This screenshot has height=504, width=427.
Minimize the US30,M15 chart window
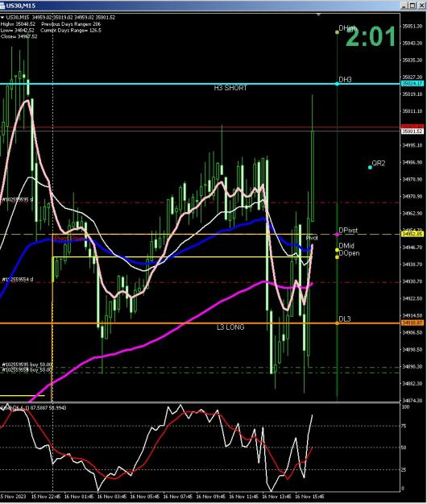[405, 6]
